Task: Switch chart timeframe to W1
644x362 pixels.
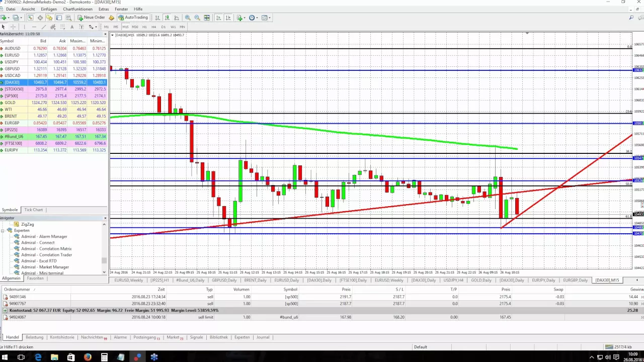Action: pyautogui.click(x=173, y=27)
